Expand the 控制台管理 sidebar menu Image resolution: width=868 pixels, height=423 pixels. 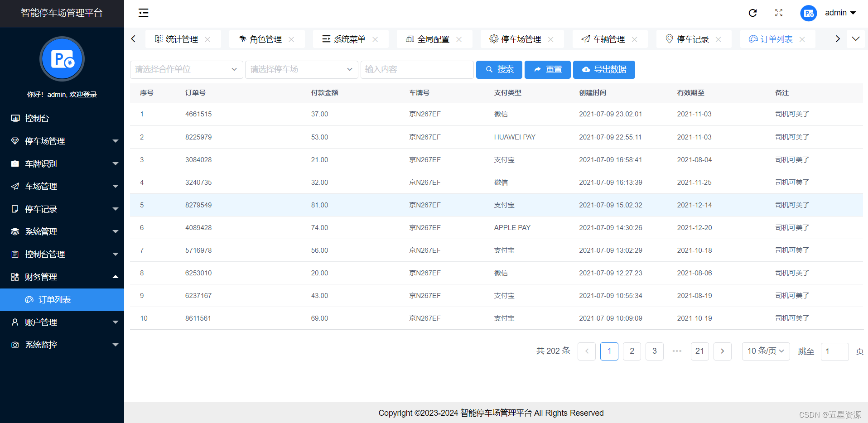[62, 254]
